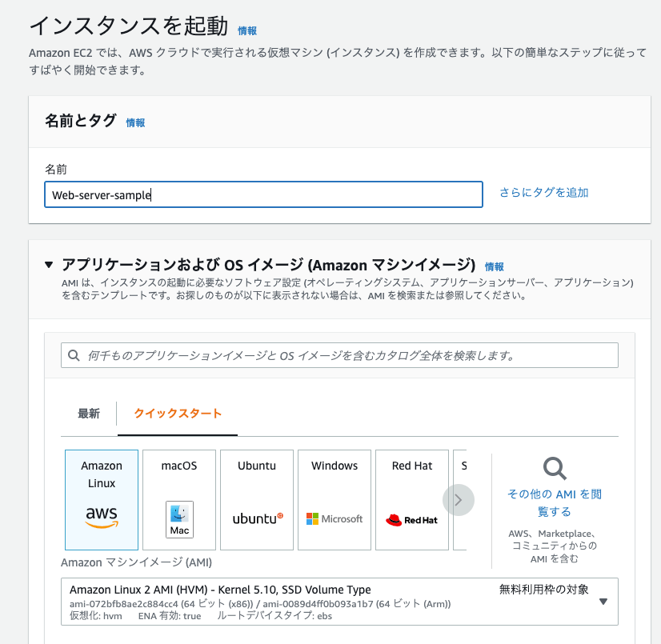Image resolution: width=661 pixels, height=644 pixels.
Task: Focus the AMI catalog search field
Action: click(339, 355)
